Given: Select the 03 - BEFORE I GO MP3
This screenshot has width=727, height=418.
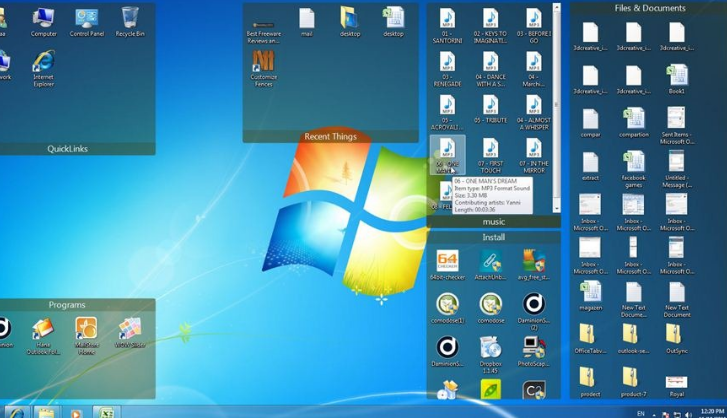Looking at the screenshot, I should pos(534,25).
